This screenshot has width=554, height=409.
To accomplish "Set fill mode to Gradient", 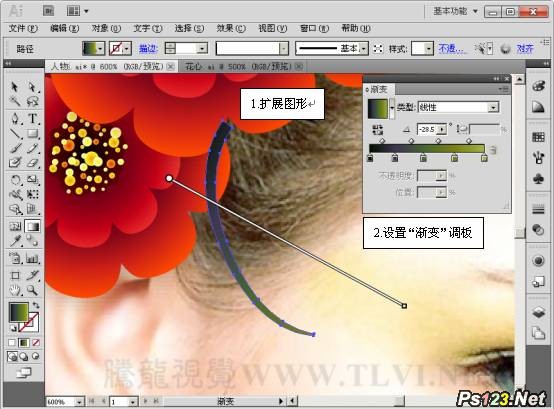I will [x=24, y=343].
